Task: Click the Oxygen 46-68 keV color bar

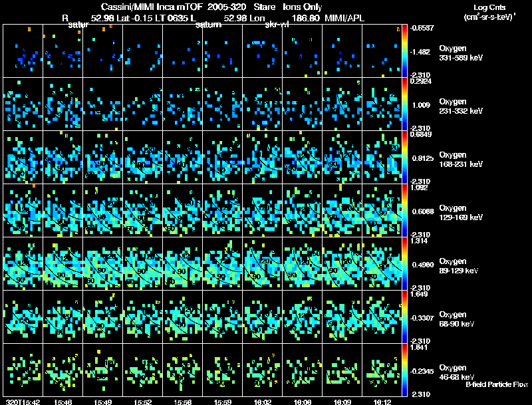Action: pyautogui.click(x=404, y=370)
